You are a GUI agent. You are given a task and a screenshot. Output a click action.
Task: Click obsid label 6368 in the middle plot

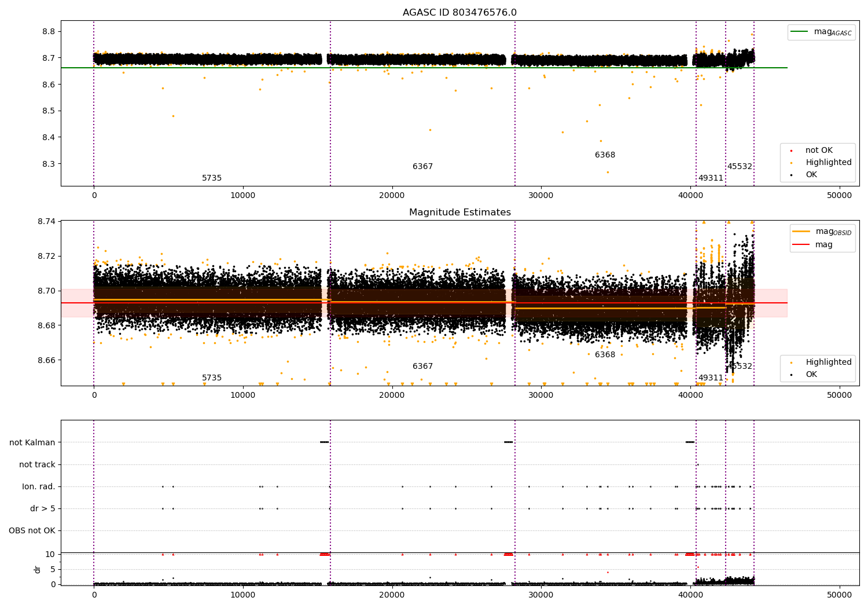point(605,355)
